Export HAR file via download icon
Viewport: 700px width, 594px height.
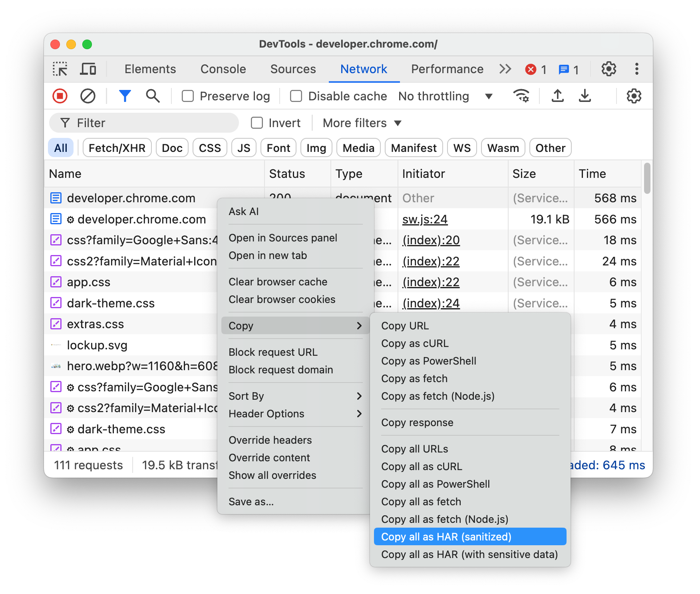click(x=585, y=96)
